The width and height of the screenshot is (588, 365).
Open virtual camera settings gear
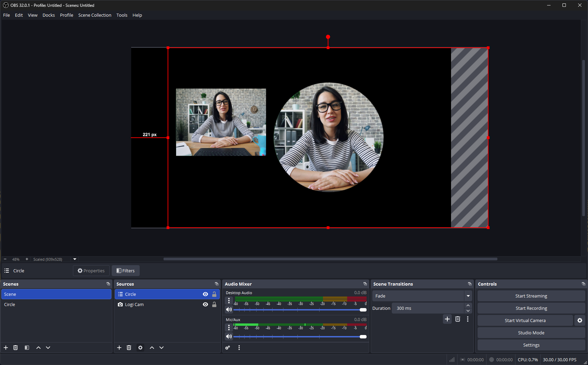pyautogui.click(x=580, y=320)
